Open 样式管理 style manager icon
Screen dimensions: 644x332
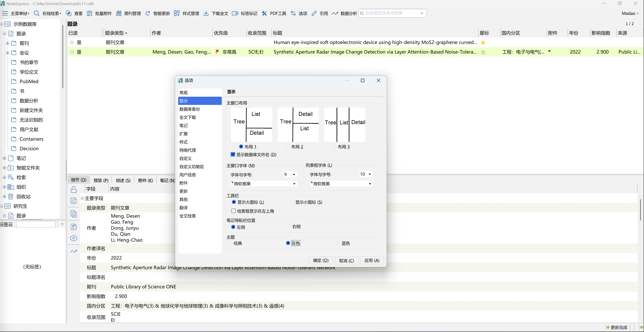[x=177, y=13]
